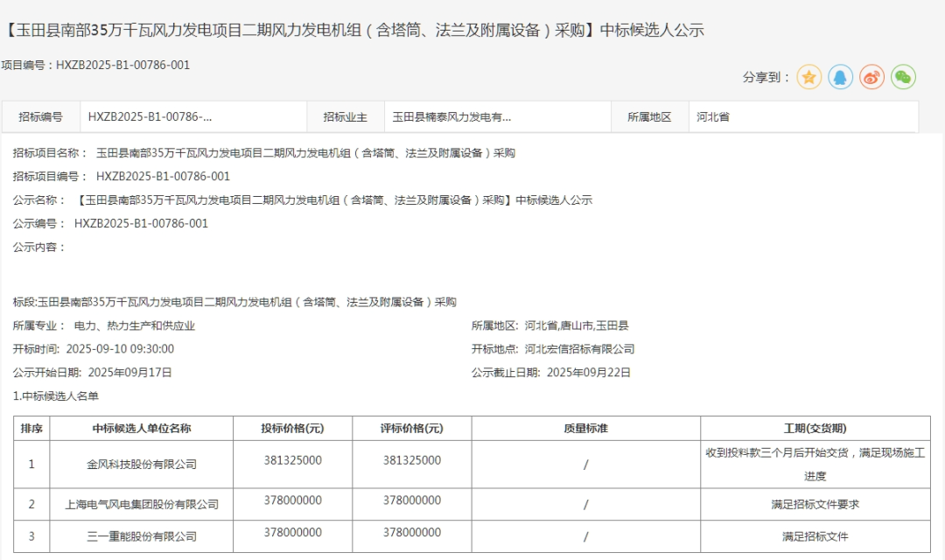Click the 工期(交货期) column header
This screenshot has width=945, height=560.
coord(815,428)
